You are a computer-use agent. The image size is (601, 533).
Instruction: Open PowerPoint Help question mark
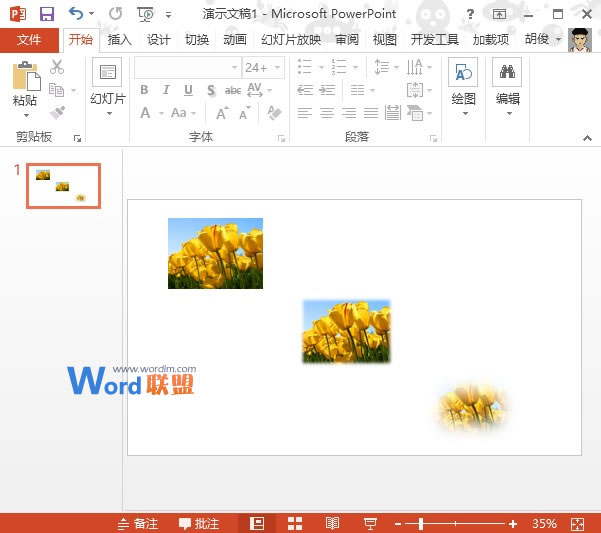coord(470,15)
